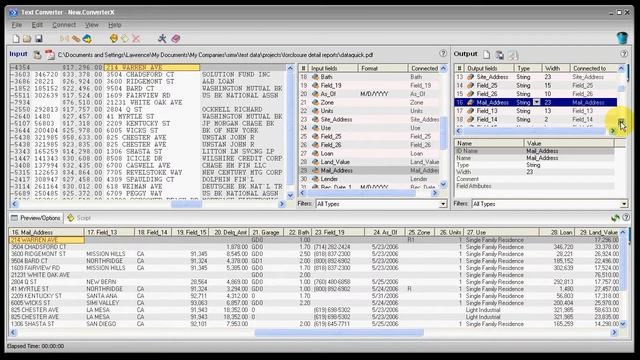Switch to the Script tab
This screenshot has height=360, width=640.
[80, 218]
